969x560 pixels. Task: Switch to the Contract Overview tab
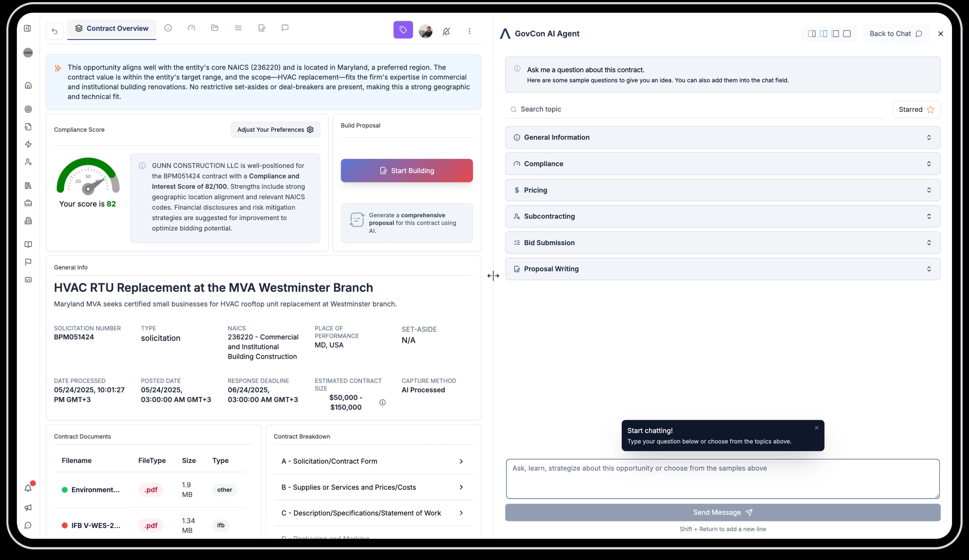[x=111, y=28]
